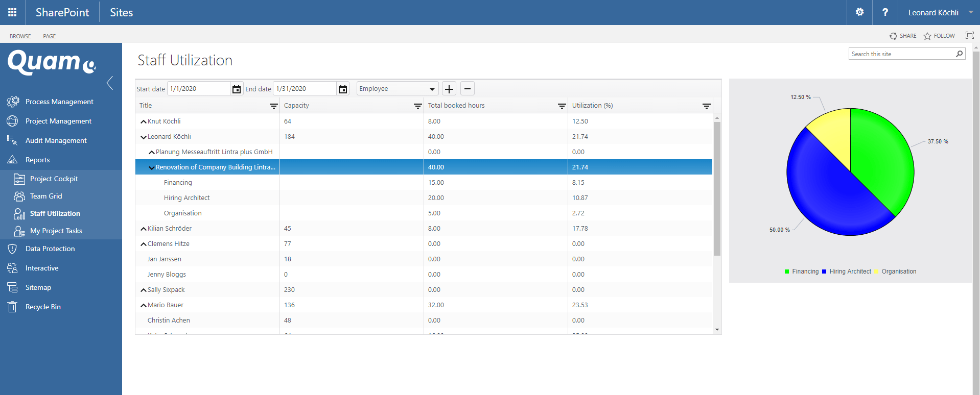Click into the Search this site field
The image size is (980, 395).
901,54
